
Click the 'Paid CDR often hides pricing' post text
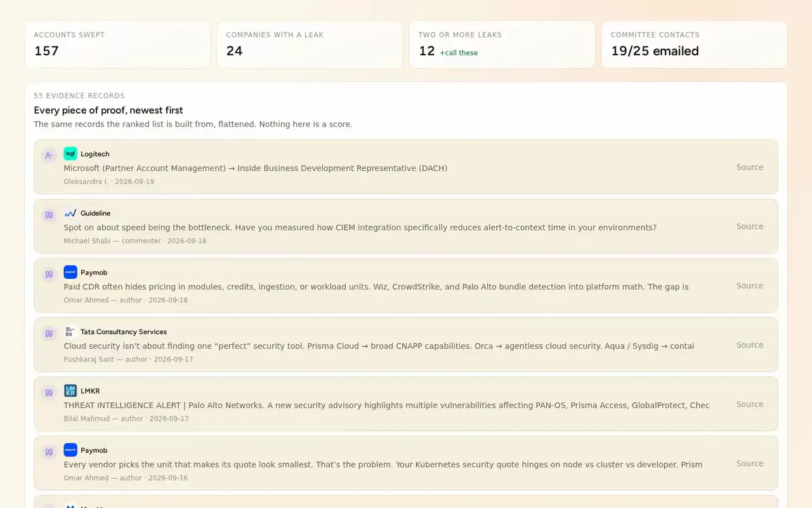click(x=376, y=286)
